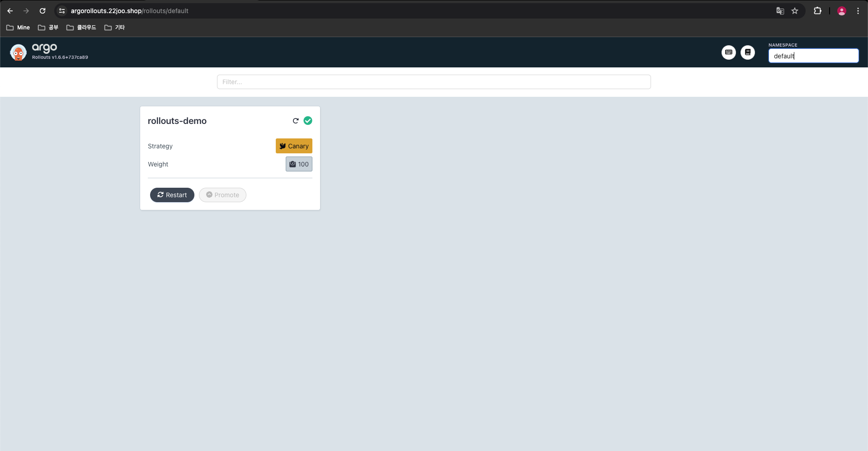Click the browser address bar URL

[129, 11]
